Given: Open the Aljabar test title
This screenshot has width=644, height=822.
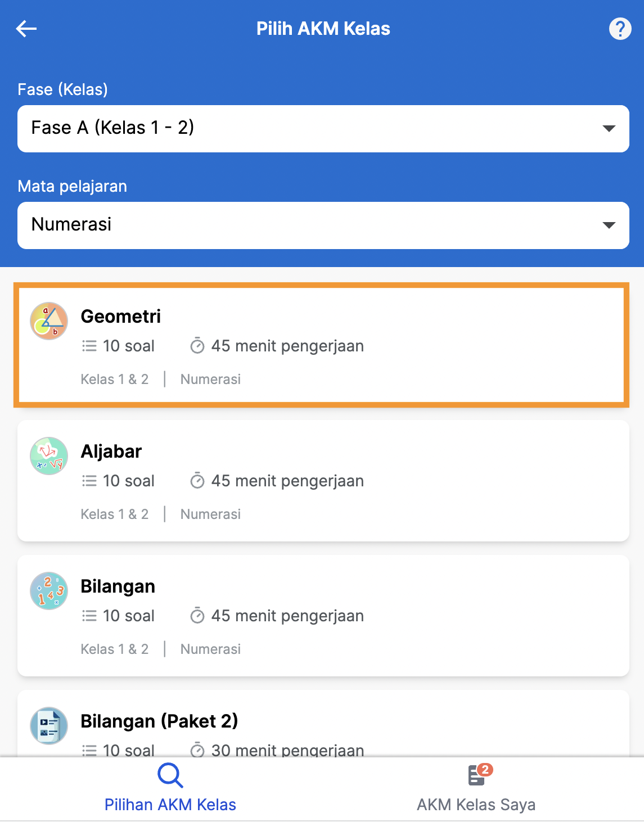Looking at the screenshot, I should click(111, 451).
